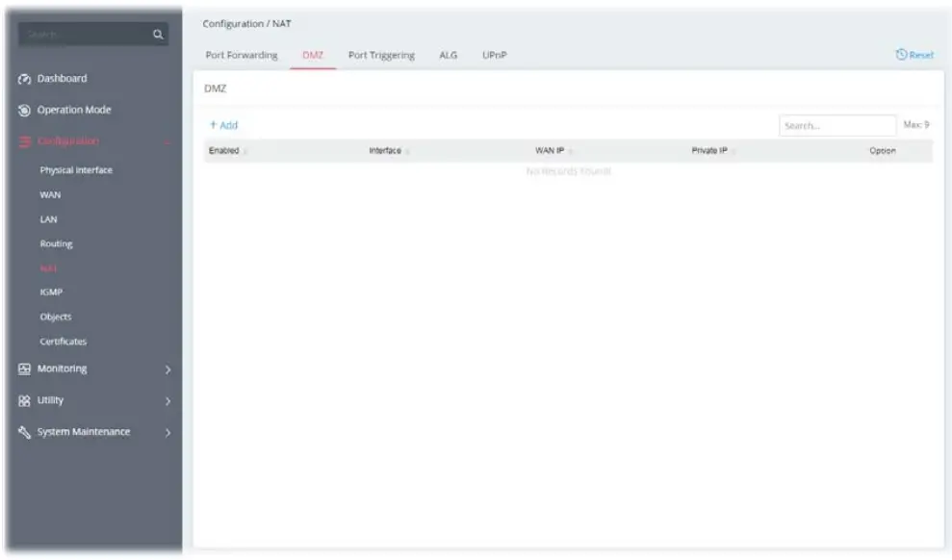Click the WAN IP column header

pyautogui.click(x=550, y=150)
